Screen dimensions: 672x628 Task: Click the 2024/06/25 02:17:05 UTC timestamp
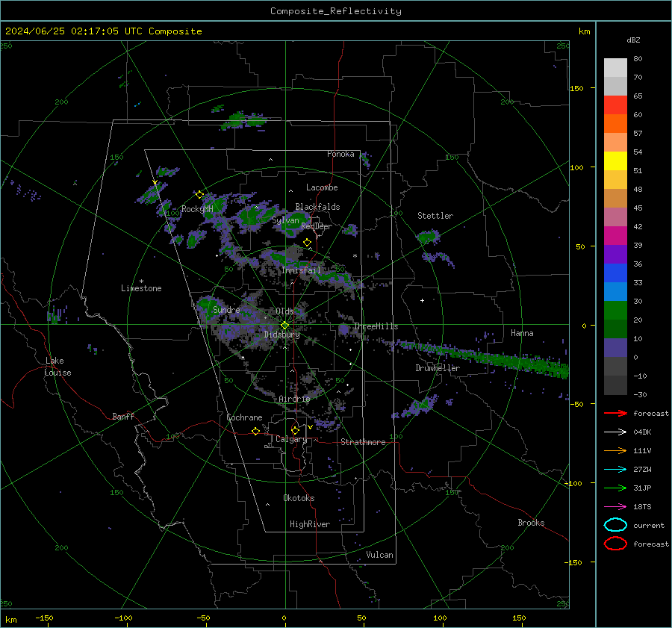(74, 31)
